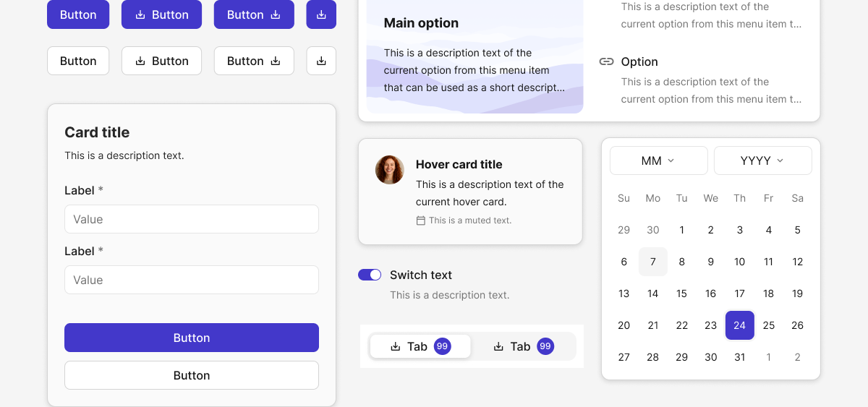Viewport: 868px width, 407px height.
Task: Click the white outlined icon-only download button
Action: 321,61
